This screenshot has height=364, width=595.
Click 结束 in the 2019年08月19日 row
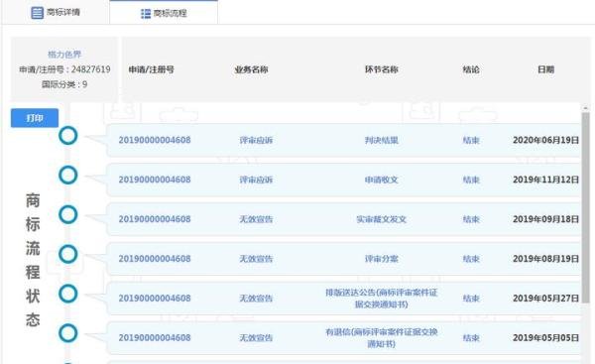click(471, 259)
